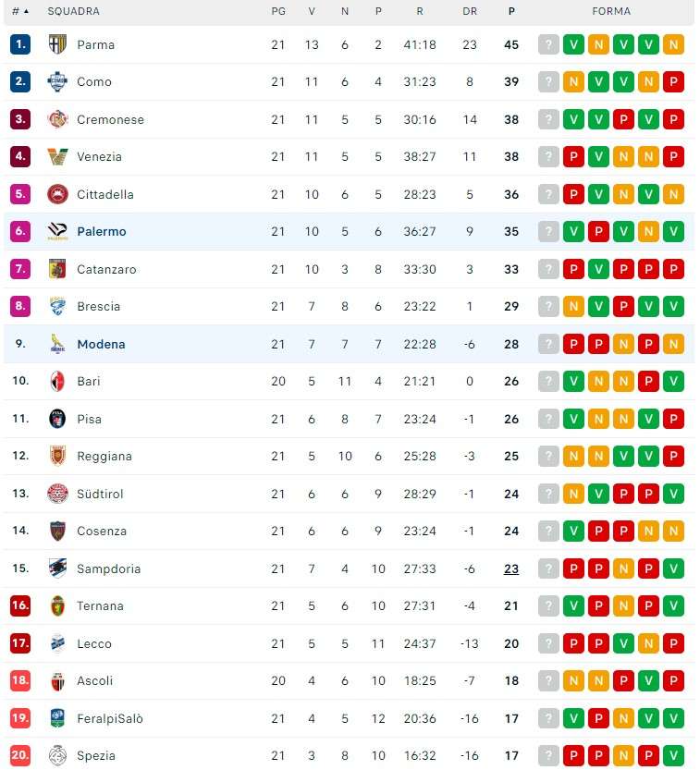Click the SQUADRA column header
700x770 pixels.
pos(74,11)
